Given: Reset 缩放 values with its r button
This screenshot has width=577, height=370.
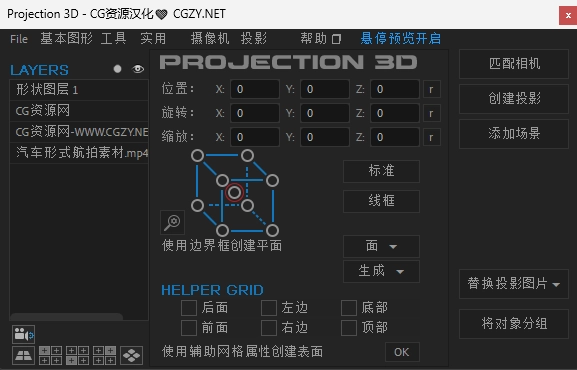Looking at the screenshot, I should point(431,137).
